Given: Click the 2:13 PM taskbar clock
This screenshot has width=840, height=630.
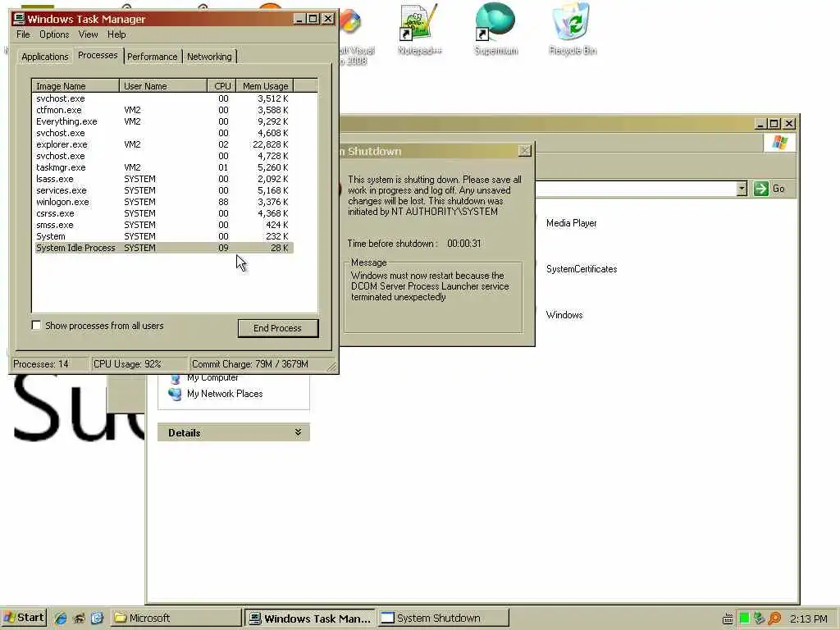Looking at the screenshot, I should (x=808, y=619).
